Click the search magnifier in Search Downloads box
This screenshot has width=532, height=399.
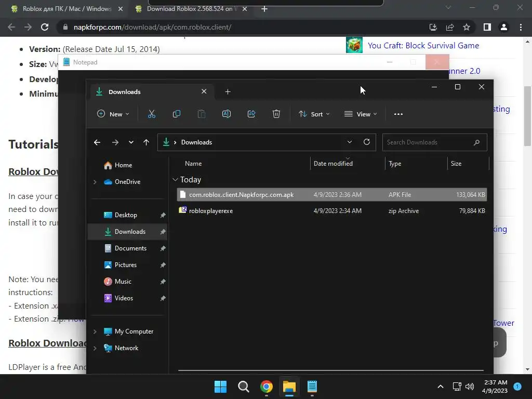pyautogui.click(x=477, y=142)
